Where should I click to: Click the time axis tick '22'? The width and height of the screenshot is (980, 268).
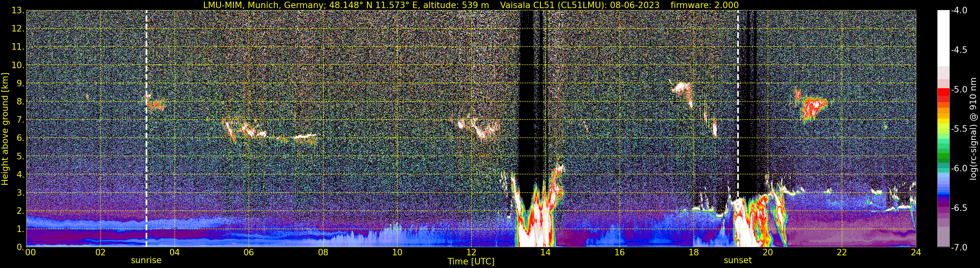[x=842, y=252]
